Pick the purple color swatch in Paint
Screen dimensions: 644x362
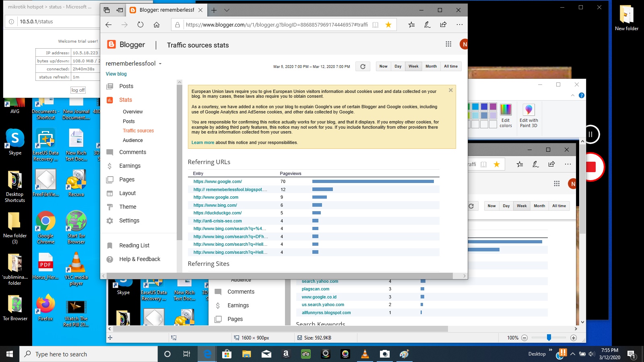[x=493, y=107]
